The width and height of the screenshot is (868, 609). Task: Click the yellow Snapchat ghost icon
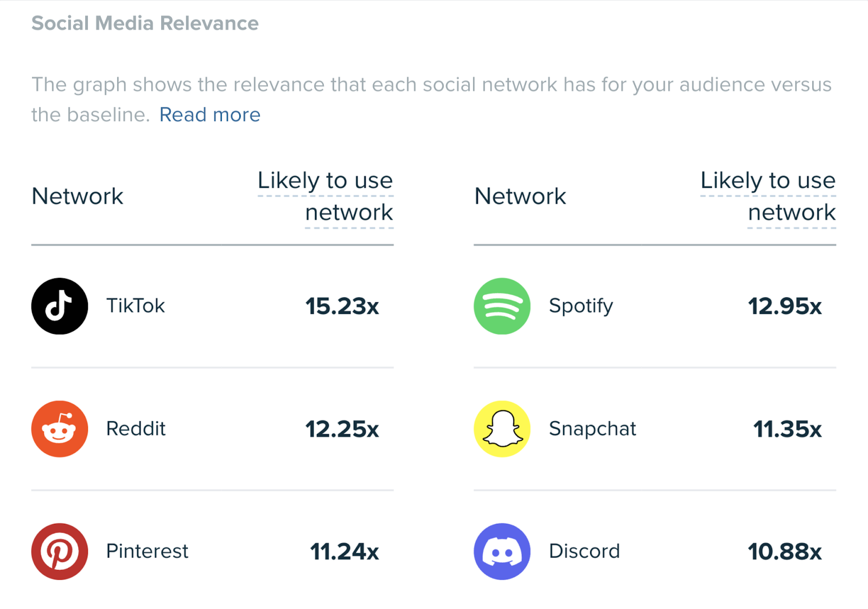(x=502, y=429)
